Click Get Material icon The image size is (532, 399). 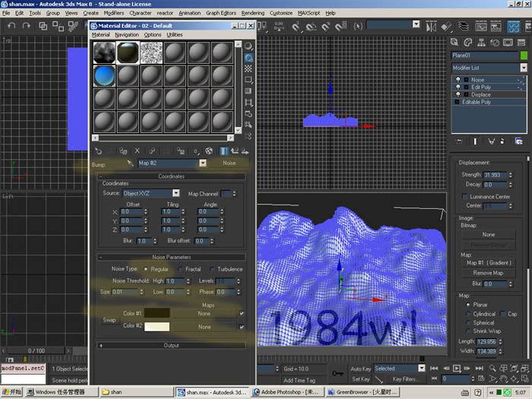coord(98,151)
